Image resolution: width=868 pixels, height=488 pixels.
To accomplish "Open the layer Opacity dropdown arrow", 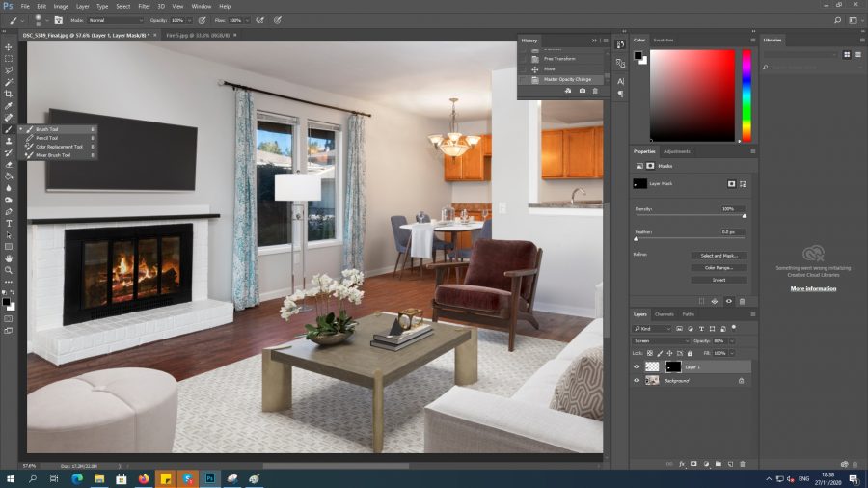I will [732, 340].
